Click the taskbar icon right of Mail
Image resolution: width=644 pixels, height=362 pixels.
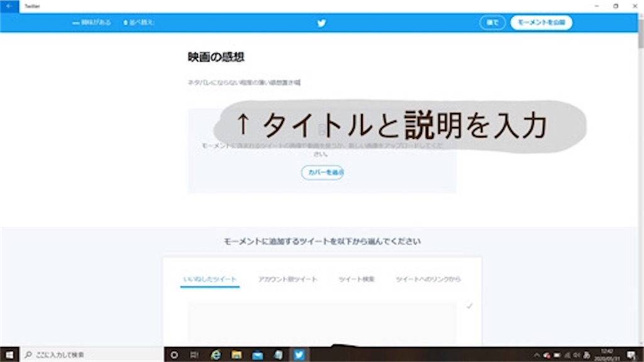pos(278,354)
